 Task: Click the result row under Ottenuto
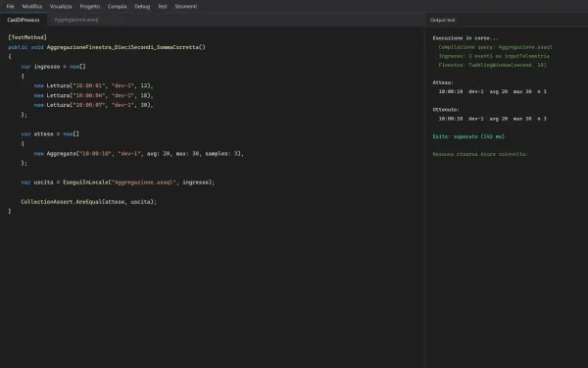click(x=492, y=119)
